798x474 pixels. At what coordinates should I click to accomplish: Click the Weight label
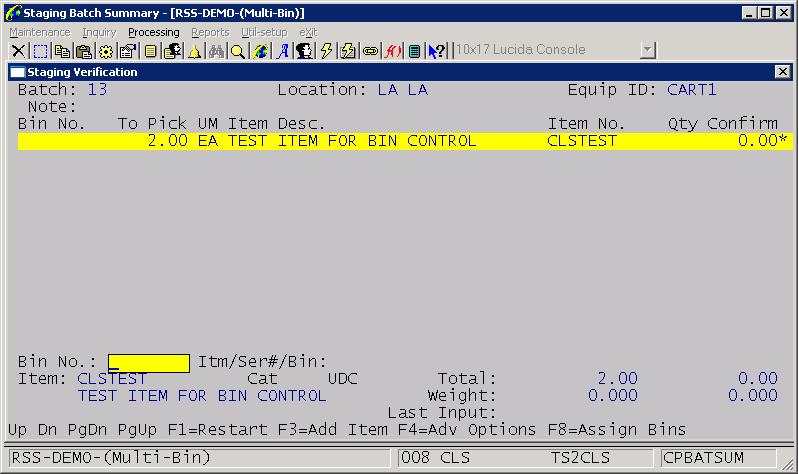(x=462, y=396)
